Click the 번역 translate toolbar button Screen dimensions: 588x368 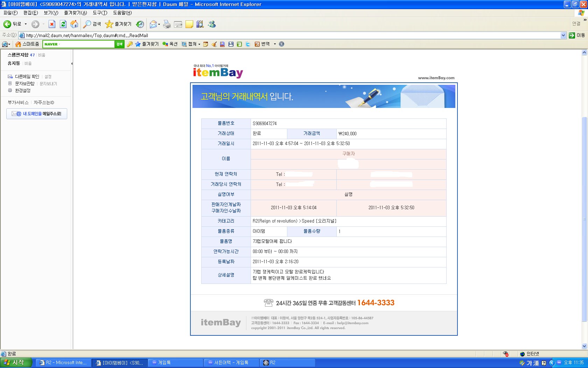pos(262,44)
